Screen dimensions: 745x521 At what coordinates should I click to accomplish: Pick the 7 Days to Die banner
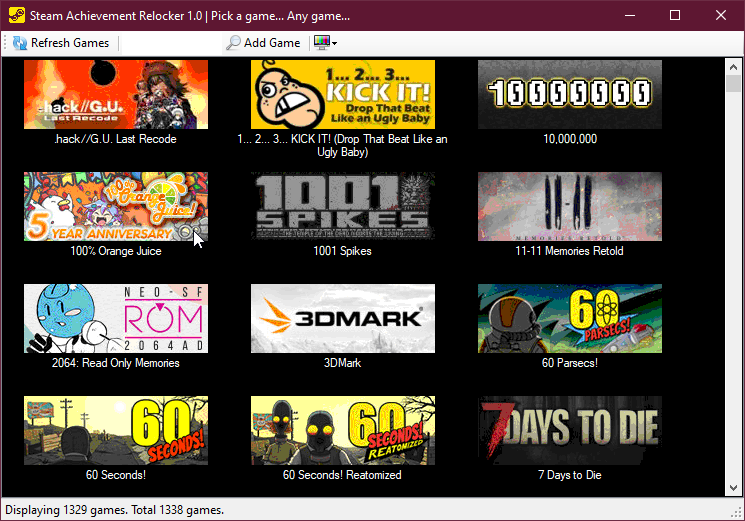[570, 431]
